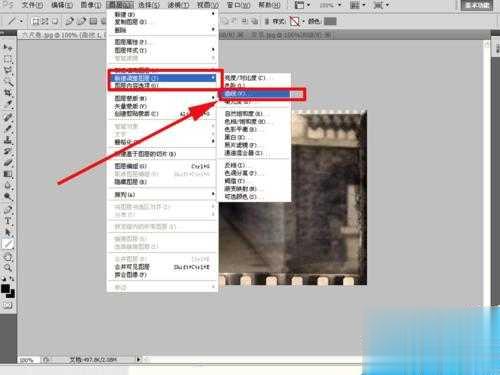Choose 可选颜色 adjustment layer
500x375 pixels.
tap(255, 197)
